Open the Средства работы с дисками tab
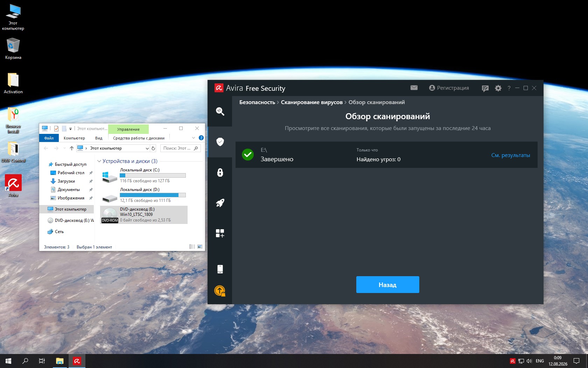 pos(139,138)
